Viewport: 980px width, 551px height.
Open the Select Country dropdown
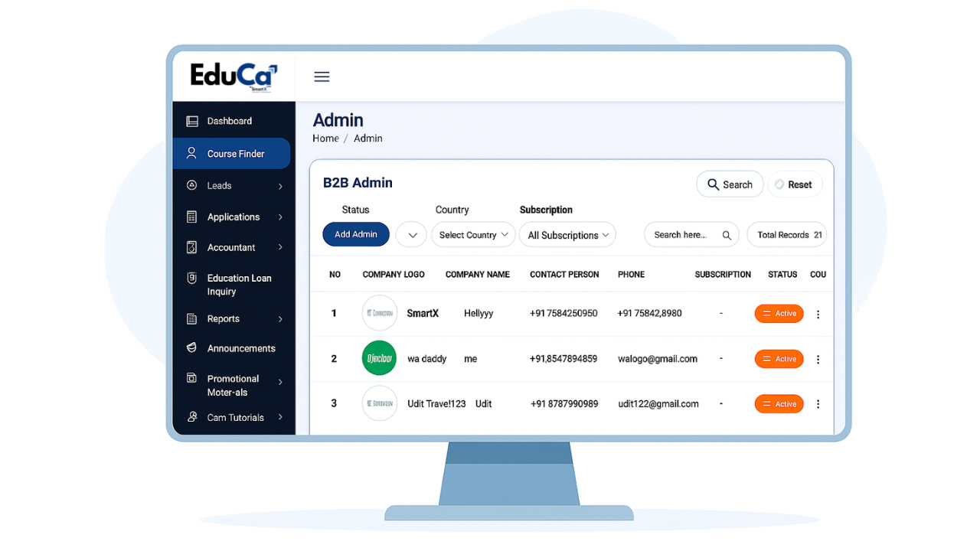click(473, 235)
